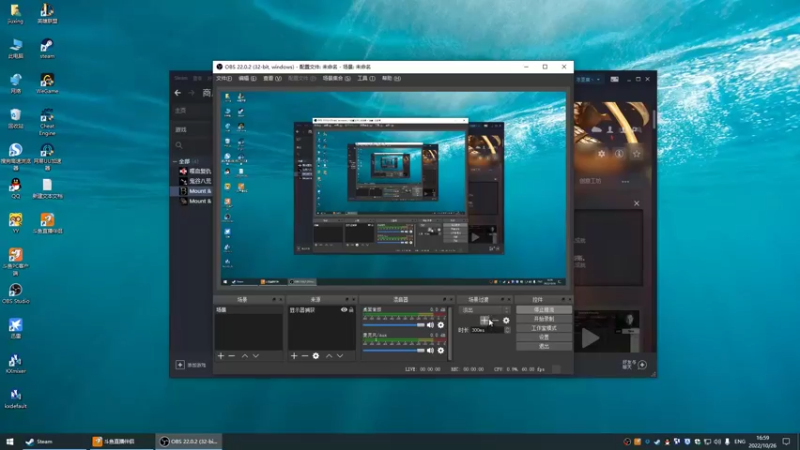Undock the Scenes panel

point(274,299)
